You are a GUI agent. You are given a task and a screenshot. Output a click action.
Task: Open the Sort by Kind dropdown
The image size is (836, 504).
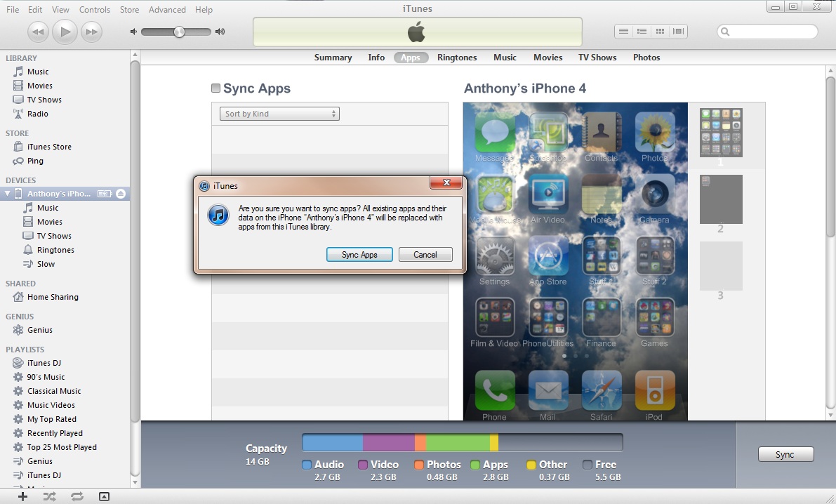point(279,114)
